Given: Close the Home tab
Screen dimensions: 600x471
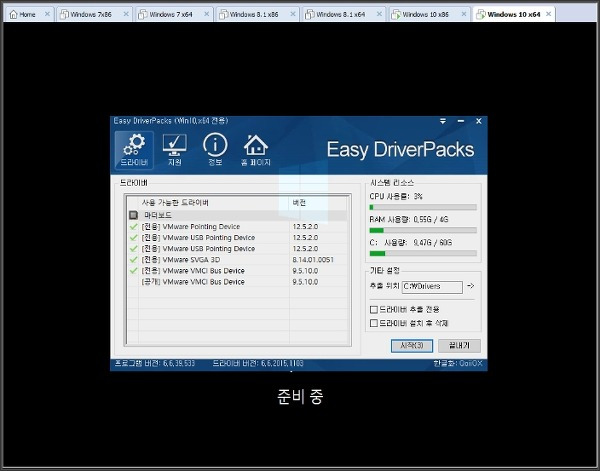Looking at the screenshot, I should pyautogui.click(x=47, y=14).
